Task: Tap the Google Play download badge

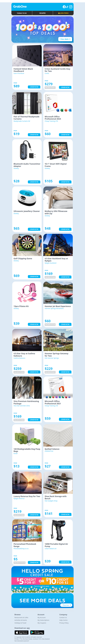Action: pos(37,633)
